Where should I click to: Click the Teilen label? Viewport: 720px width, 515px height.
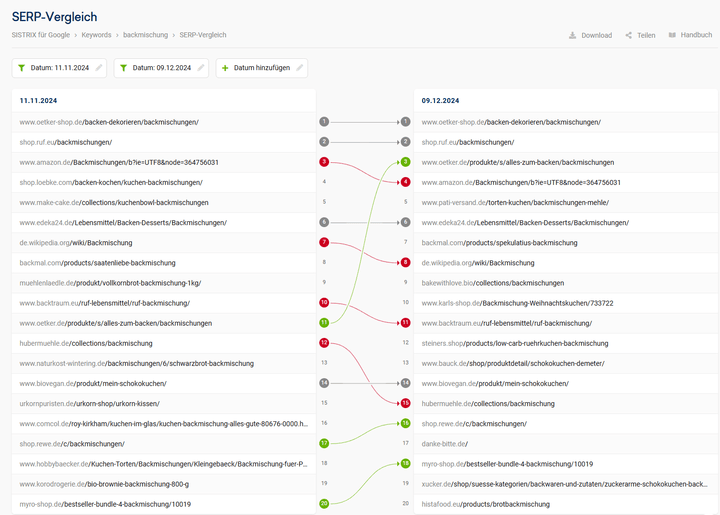(x=646, y=35)
